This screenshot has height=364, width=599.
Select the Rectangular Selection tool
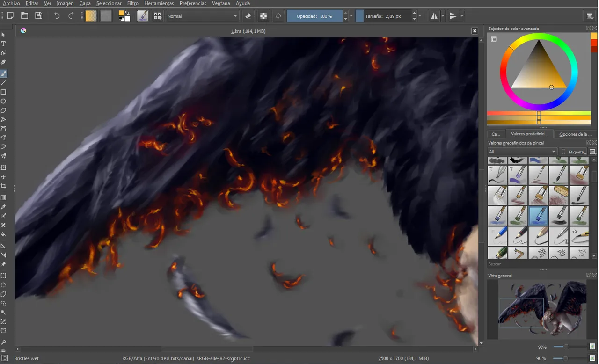(3, 276)
